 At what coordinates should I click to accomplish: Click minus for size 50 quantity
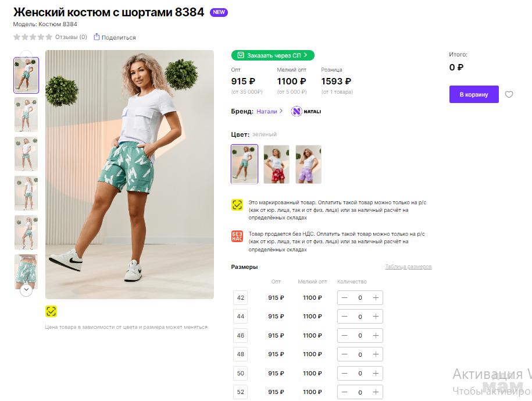click(345, 373)
